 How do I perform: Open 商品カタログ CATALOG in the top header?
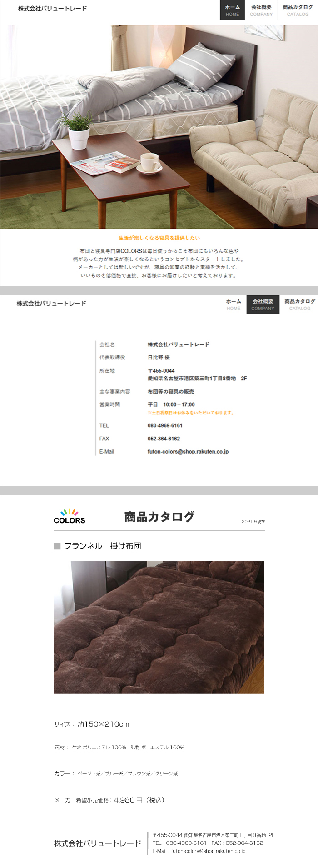(298, 10)
